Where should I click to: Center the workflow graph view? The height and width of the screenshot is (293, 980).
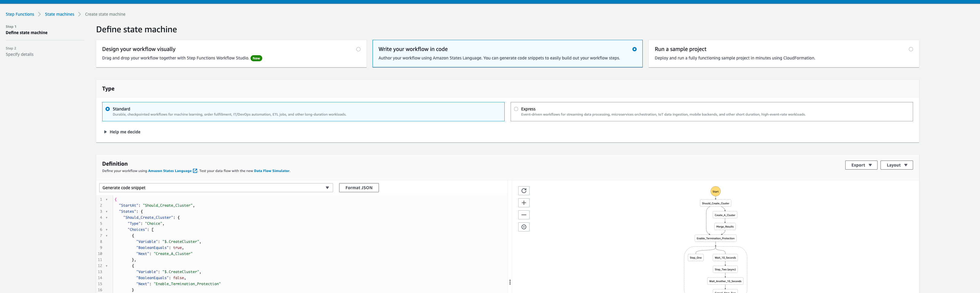[x=524, y=227]
